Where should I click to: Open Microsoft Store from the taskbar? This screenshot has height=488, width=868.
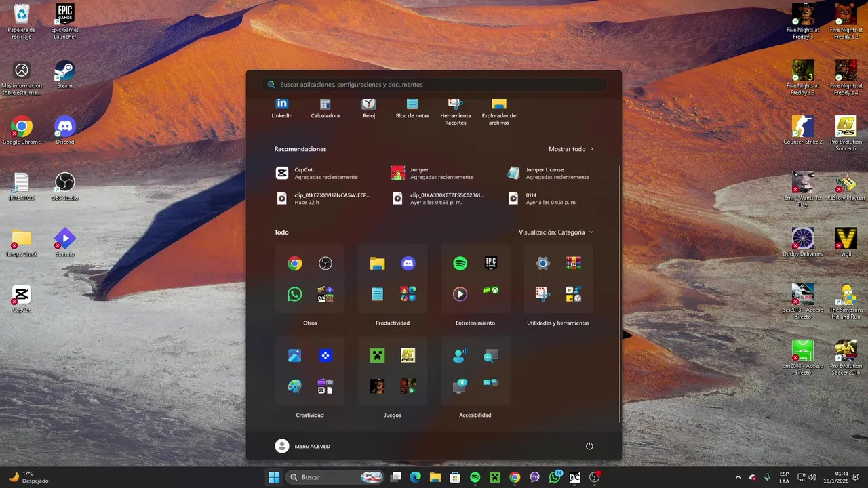[x=455, y=477]
